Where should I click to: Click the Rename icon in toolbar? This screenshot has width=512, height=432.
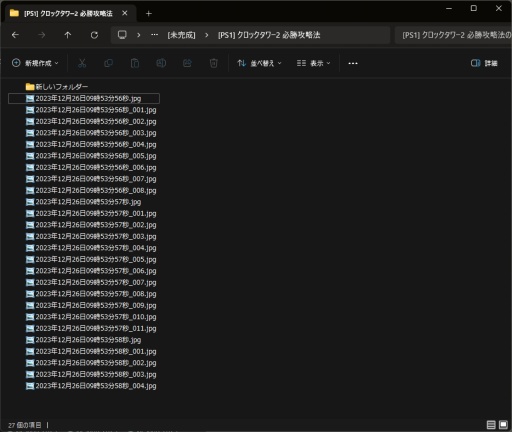pyautogui.click(x=161, y=63)
